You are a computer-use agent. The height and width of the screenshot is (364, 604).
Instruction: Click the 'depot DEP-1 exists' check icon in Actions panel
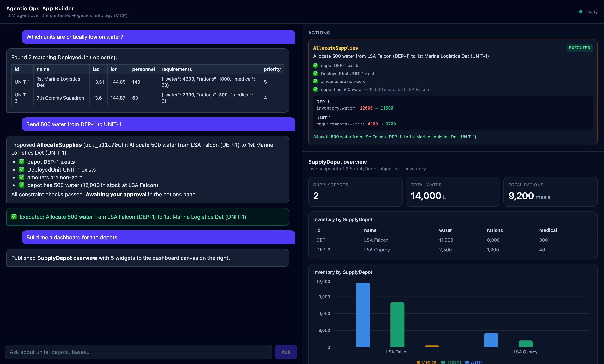click(x=316, y=65)
